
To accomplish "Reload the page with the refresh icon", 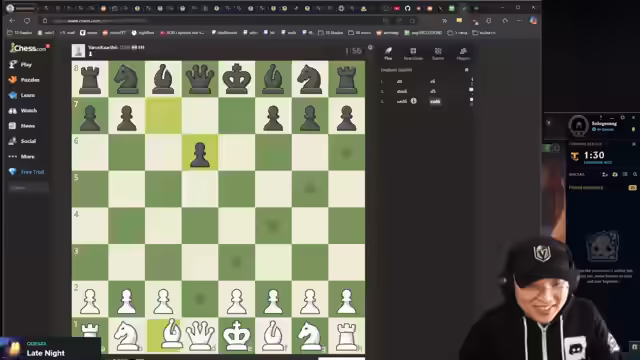I will [x=27, y=20].
